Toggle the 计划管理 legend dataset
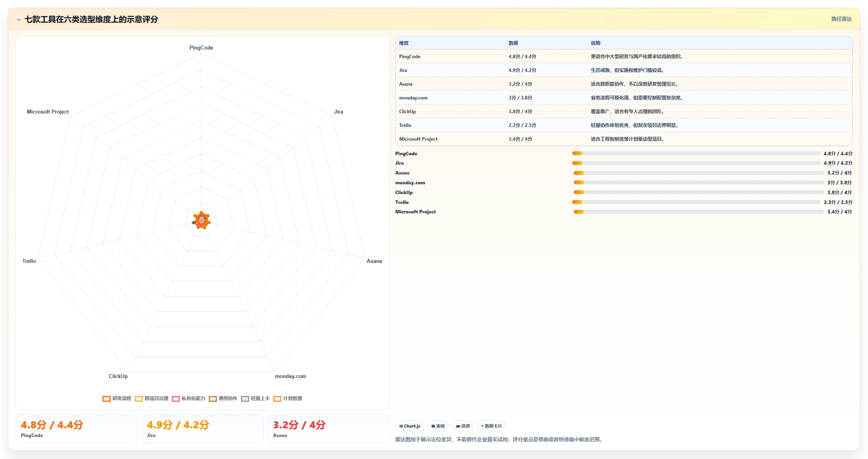Screen dimensions: 868x459 [288, 398]
